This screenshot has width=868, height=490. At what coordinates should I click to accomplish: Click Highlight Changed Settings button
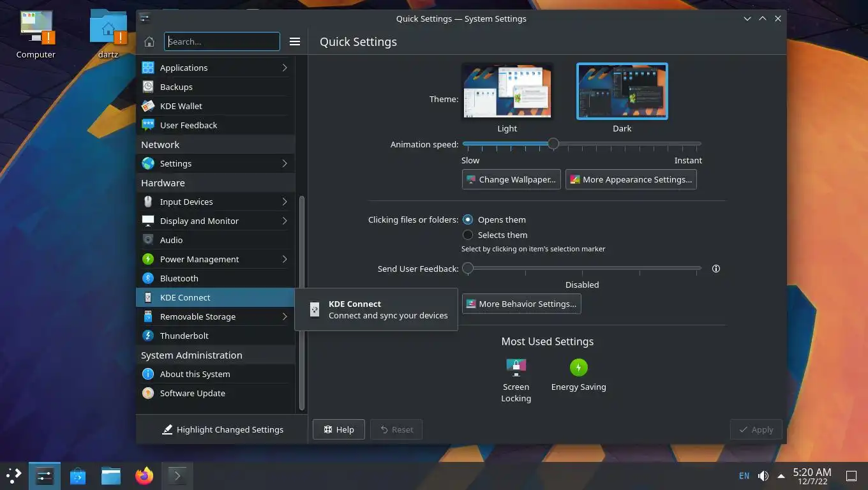coord(223,429)
